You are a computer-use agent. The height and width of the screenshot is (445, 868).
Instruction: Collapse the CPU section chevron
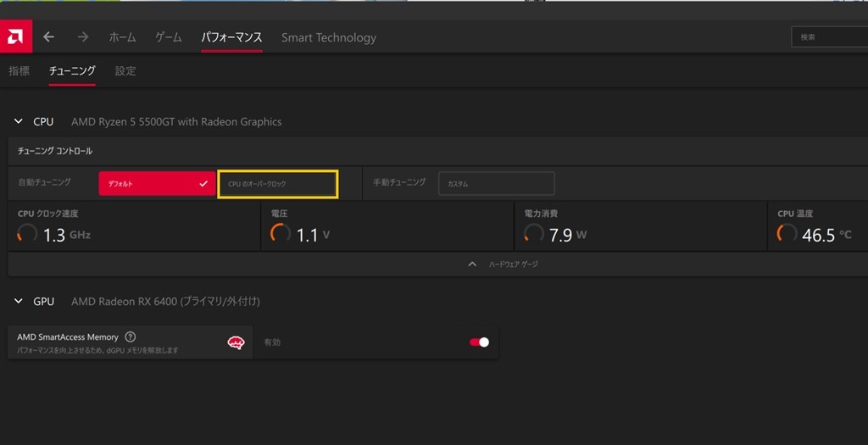click(x=19, y=121)
